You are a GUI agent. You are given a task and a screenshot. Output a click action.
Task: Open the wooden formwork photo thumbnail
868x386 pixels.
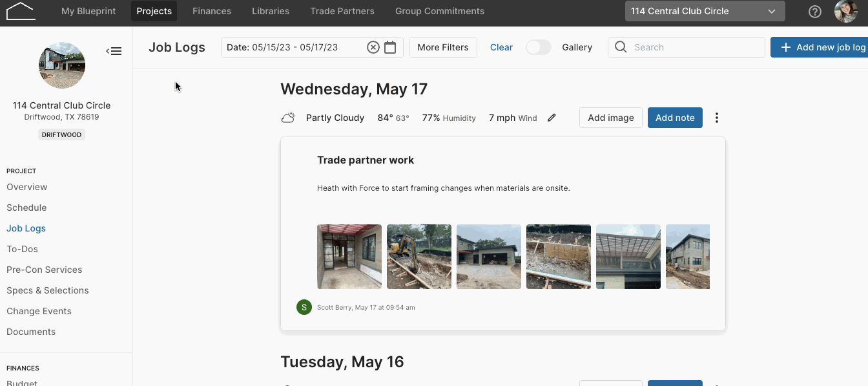pyautogui.click(x=559, y=257)
